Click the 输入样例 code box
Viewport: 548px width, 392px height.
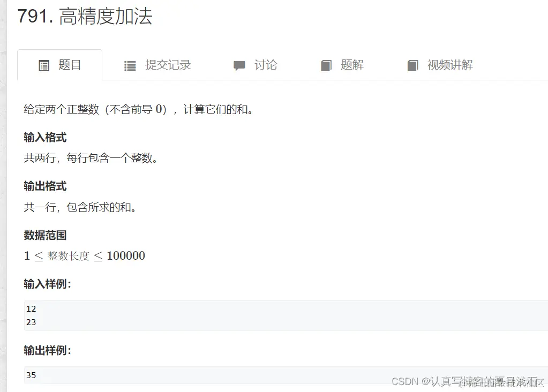pyautogui.click(x=286, y=315)
